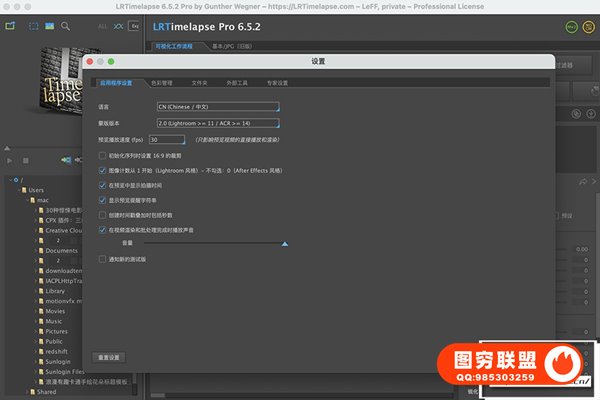Click the 重置设置 reset button
Image resolution: width=600 pixels, height=400 pixels.
pyautogui.click(x=109, y=357)
